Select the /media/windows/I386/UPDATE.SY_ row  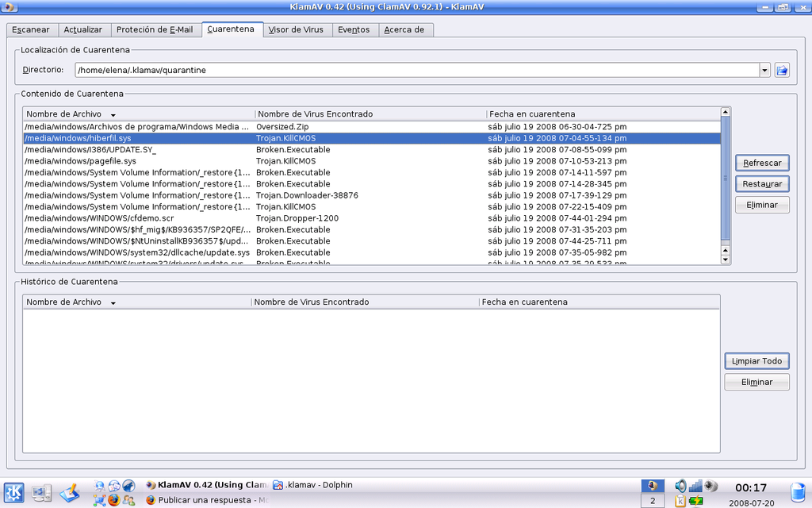pos(372,150)
